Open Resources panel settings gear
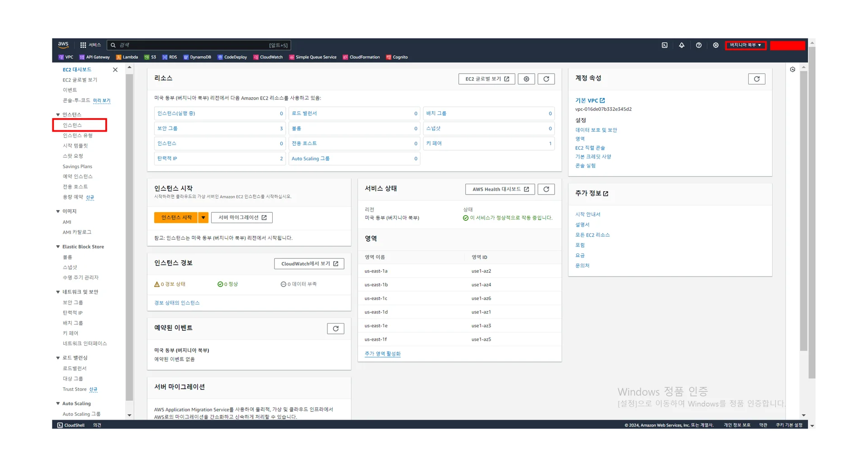The image size is (868, 467). (x=526, y=79)
